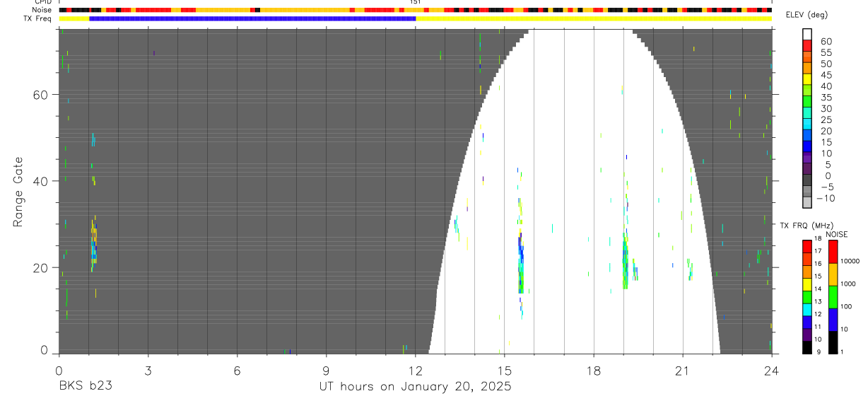Viewport: 868px width, 401px height.
Task: Click the white top segment of the ELEV colorbar
Action: point(807,35)
